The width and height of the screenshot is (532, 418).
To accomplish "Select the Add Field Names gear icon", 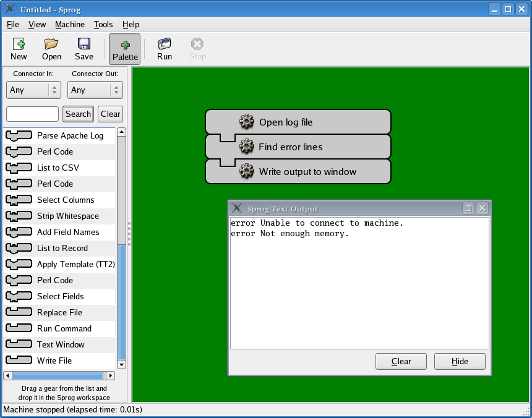I will [19, 232].
